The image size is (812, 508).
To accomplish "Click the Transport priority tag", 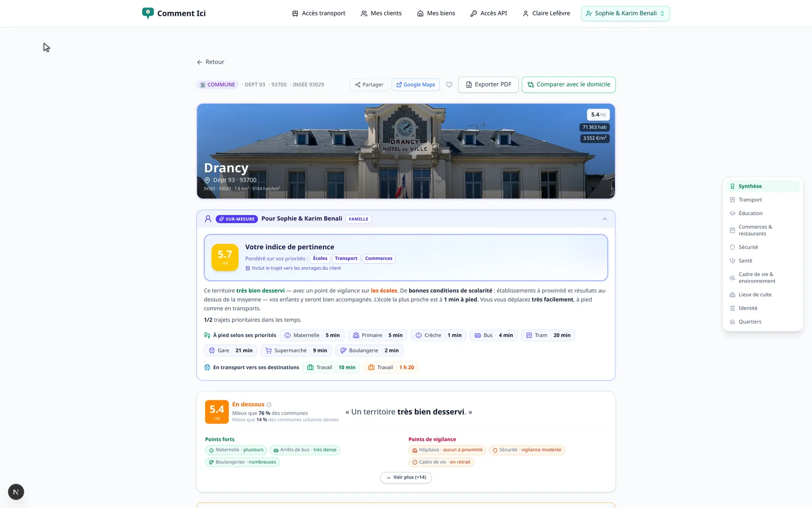I will [346, 259].
